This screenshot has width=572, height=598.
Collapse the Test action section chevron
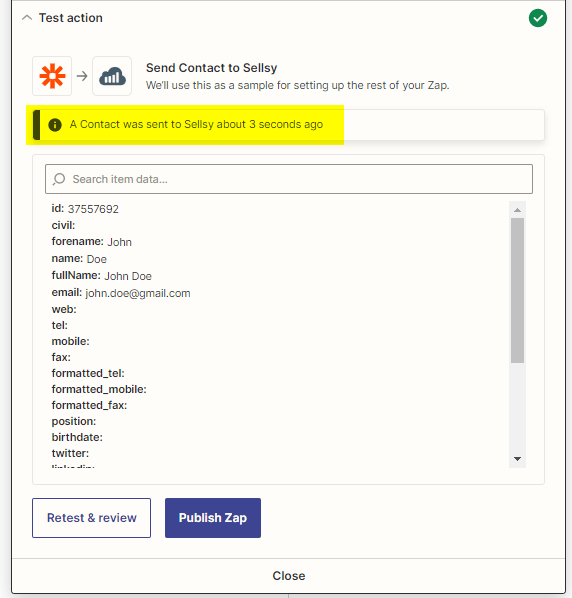27,18
